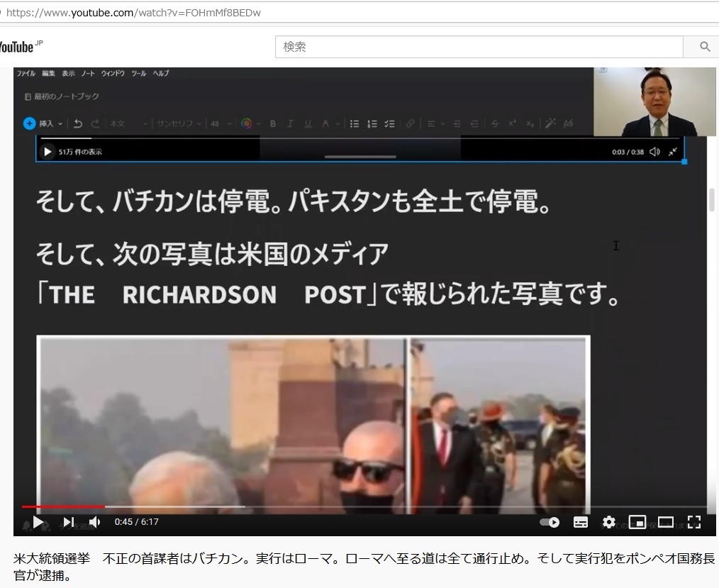Click the decrease indent icon
719x588 pixels.
pos(474,123)
